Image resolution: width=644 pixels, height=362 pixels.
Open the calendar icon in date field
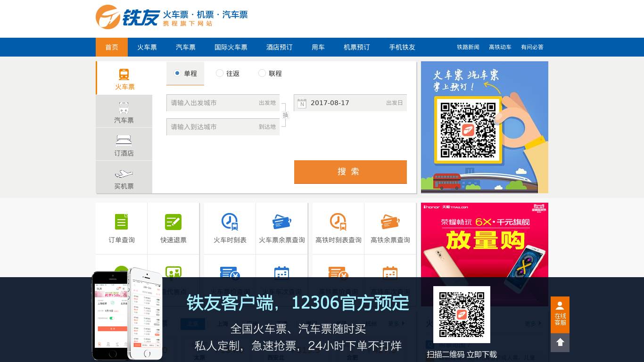click(x=302, y=103)
